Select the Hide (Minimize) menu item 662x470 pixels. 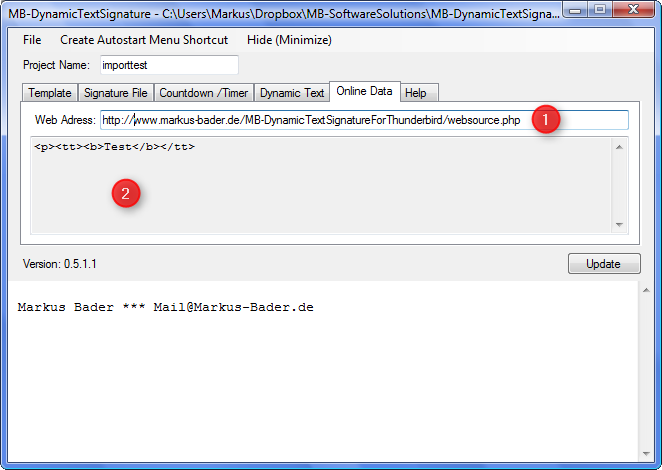pos(289,40)
